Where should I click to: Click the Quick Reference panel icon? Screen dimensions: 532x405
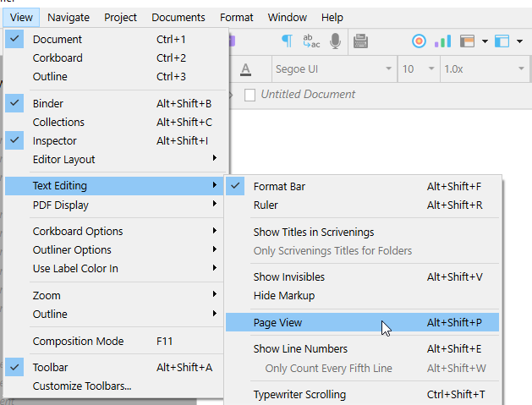click(467, 41)
